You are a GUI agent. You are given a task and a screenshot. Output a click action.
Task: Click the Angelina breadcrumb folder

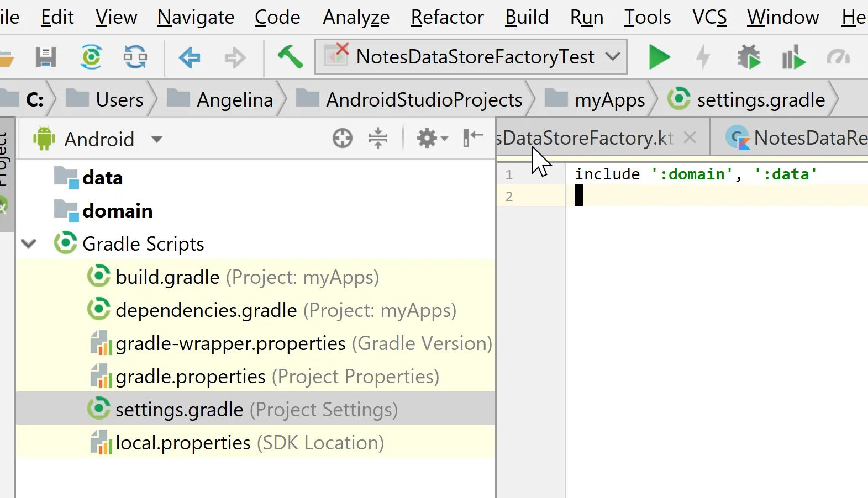coord(220,99)
